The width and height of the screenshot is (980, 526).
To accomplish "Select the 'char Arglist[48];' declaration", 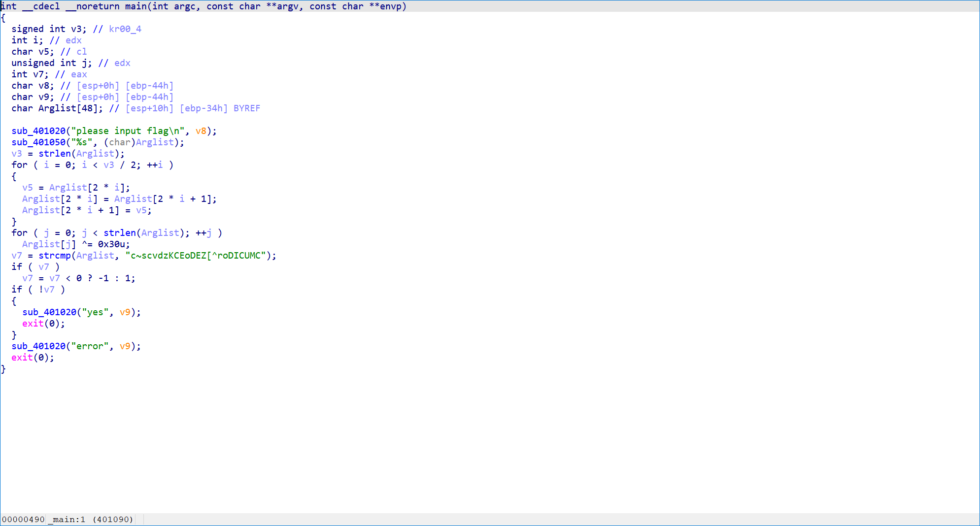I will 57,108.
